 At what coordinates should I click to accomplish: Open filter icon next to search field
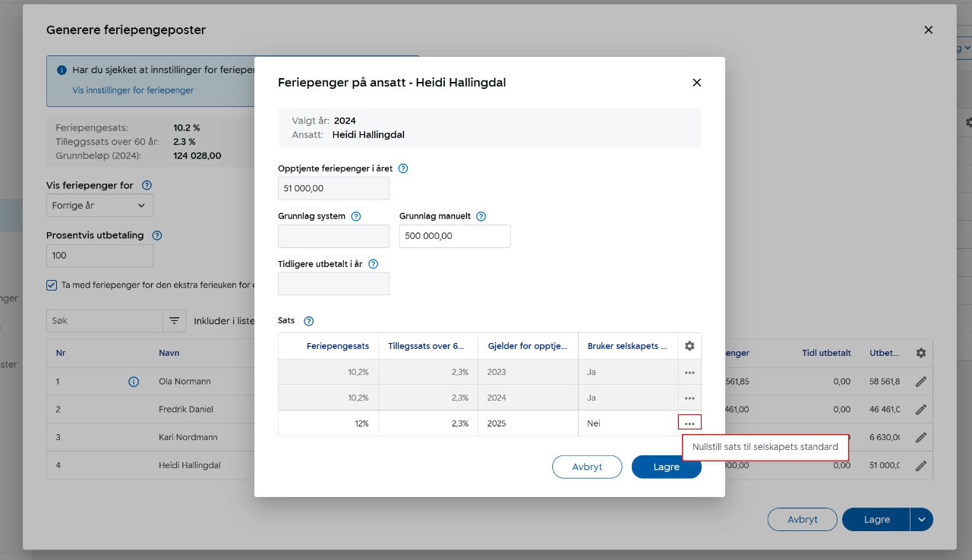point(174,321)
